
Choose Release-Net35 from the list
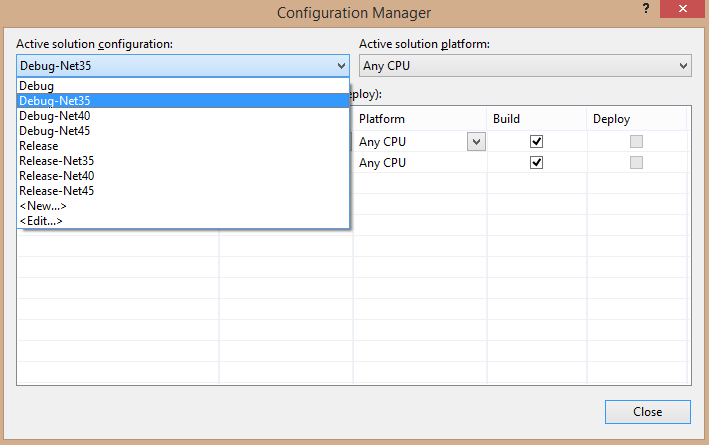[57, 161]
